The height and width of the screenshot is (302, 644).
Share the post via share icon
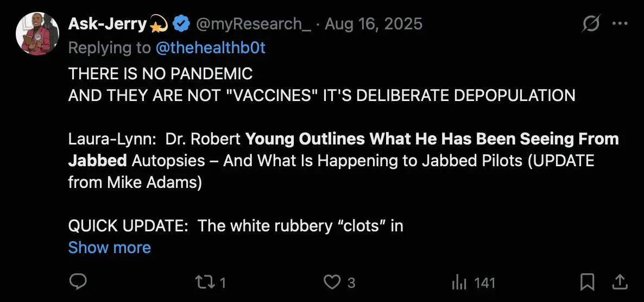(619, 282)
